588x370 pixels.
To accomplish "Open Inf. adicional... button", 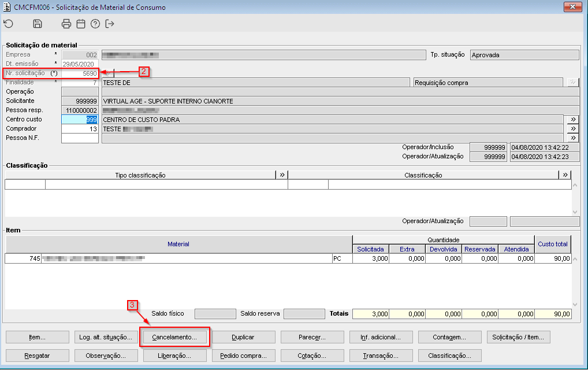I will click(381, 337).
